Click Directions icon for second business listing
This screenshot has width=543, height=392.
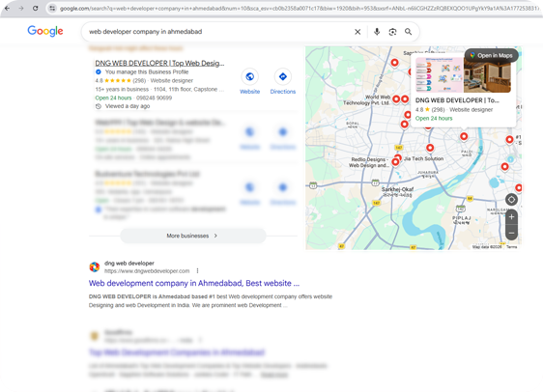coord(283,132)
